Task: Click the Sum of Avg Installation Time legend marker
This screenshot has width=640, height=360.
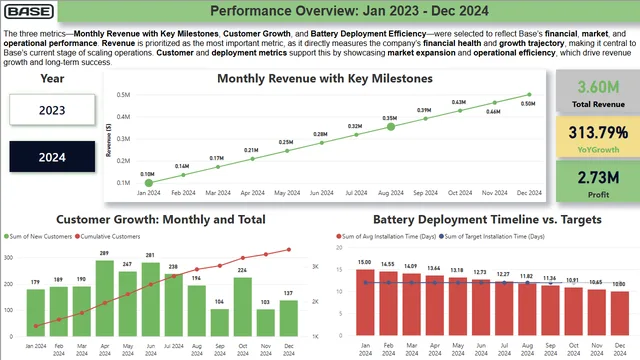Action: [339, 236]
